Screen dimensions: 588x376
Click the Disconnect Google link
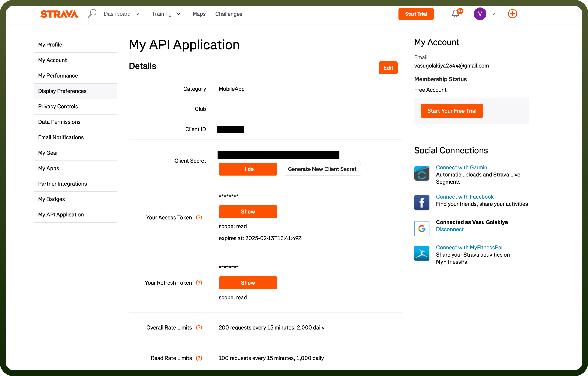(450, 229)
